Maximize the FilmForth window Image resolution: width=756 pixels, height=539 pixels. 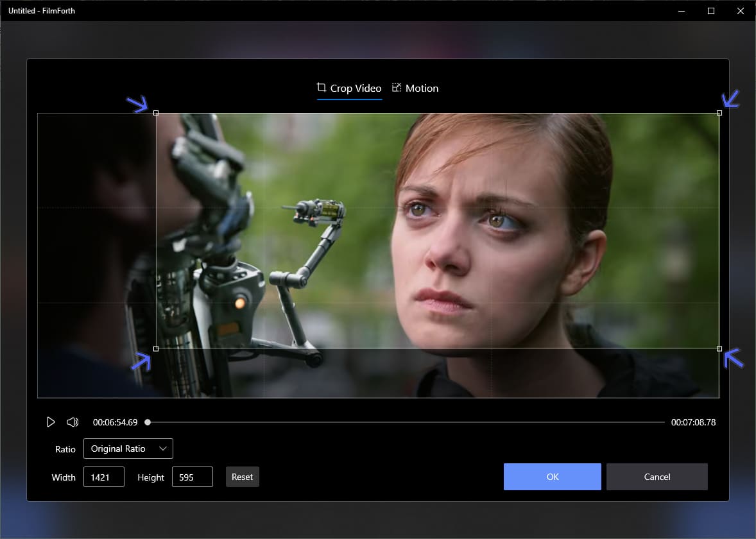pyautogui.click(x=710, y=11)
